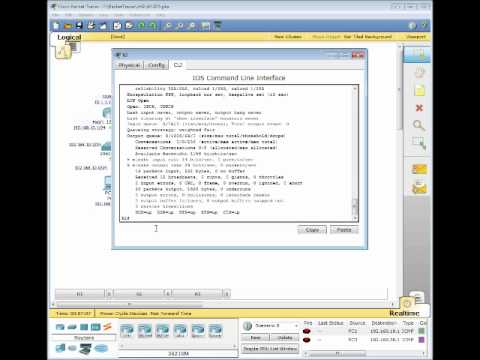Choose the Wireless Devices category icon
This screenshot has height=360, width=480.
tap(95, 327)
